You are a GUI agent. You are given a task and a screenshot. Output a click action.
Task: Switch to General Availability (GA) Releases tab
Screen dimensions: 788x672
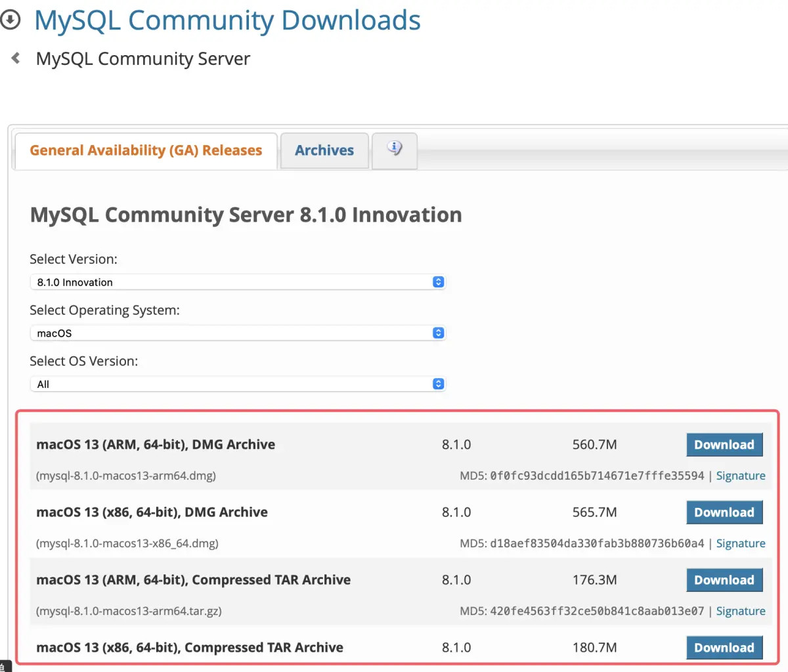pos(146,151)
